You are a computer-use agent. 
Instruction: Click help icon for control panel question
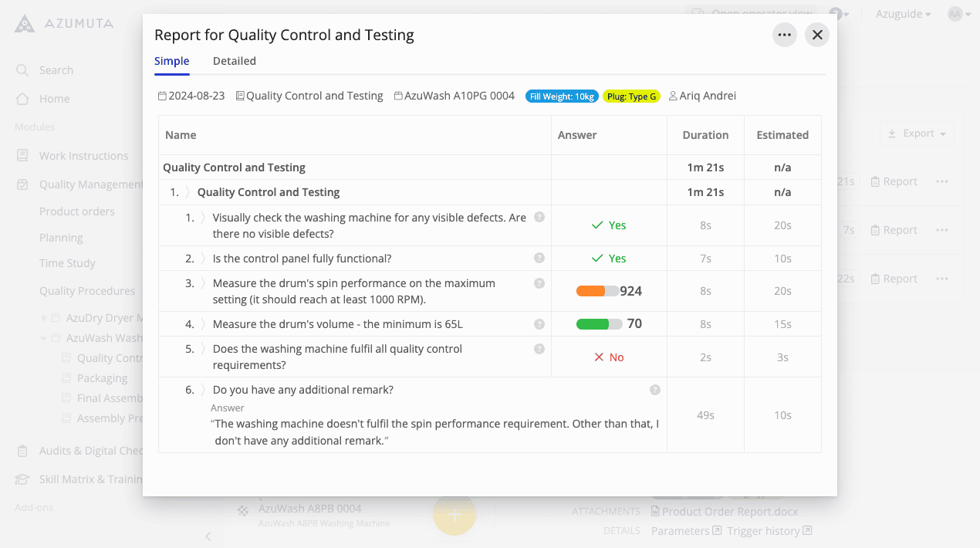coord(539,258)
